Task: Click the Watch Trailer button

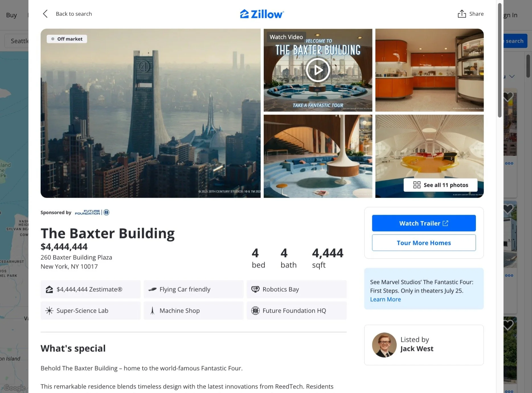Action: [x=424, y=223]
